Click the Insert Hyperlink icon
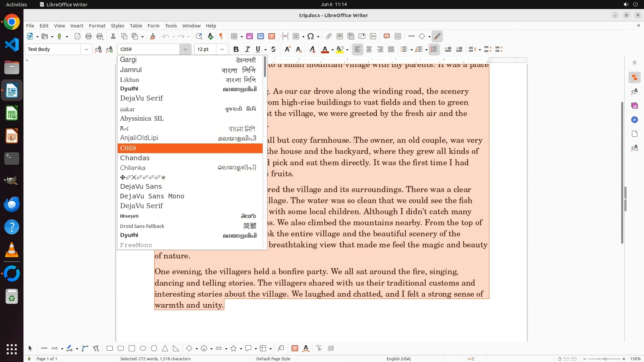Image resolution: width=644 pixels, height=362 pixels. point(329,36)
